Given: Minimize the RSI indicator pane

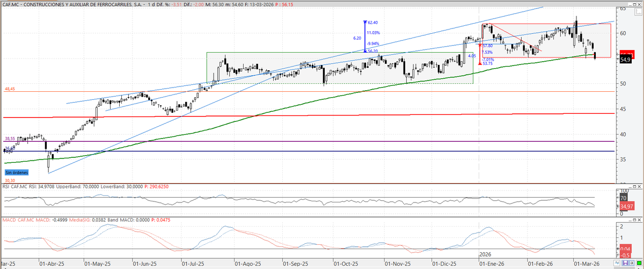Looking at the screenshot, I should click(630, 187).
